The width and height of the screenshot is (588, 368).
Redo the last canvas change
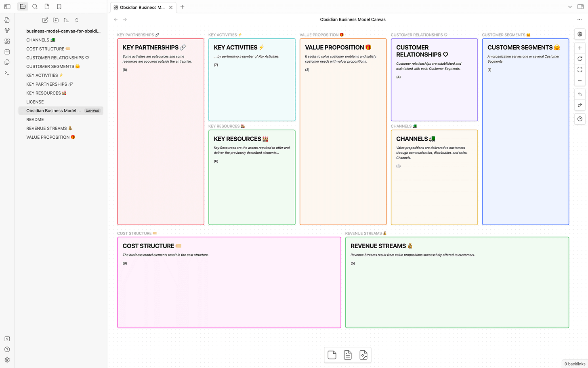(x=580, y=106)
